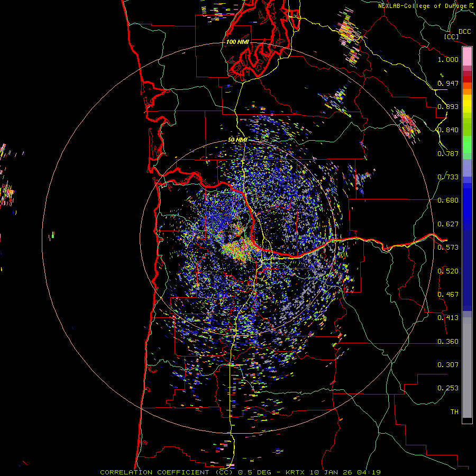Click the 0.680 scale value
476x476 pixels.
coord(448,200)
